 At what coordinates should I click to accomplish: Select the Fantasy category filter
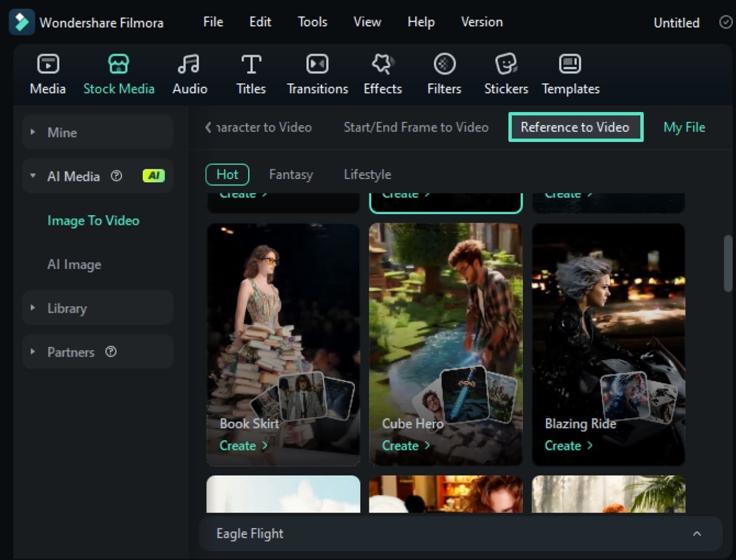tap(291, 174)
